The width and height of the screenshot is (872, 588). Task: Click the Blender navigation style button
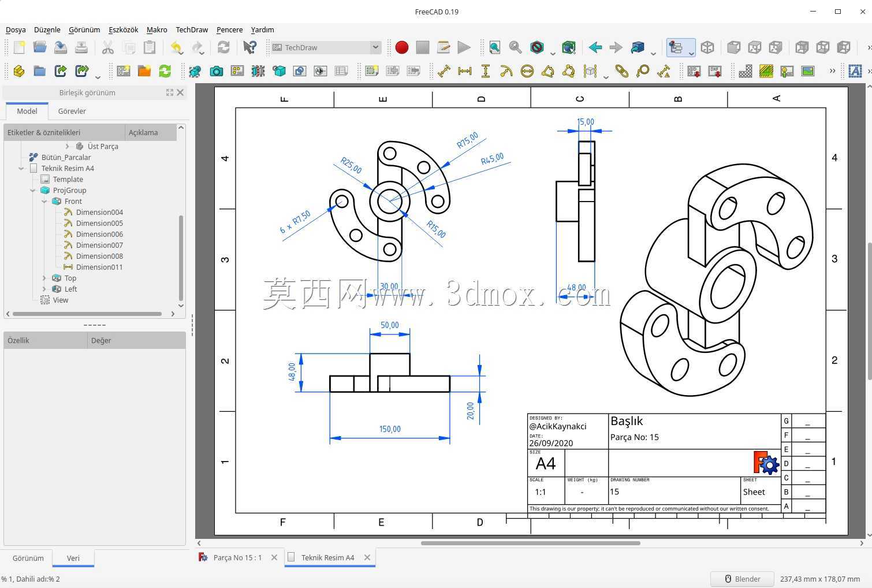[742, 579]
